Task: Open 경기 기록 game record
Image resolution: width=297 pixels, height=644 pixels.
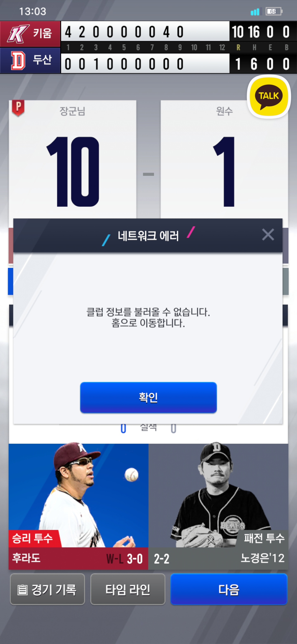Action: [47, 589]
